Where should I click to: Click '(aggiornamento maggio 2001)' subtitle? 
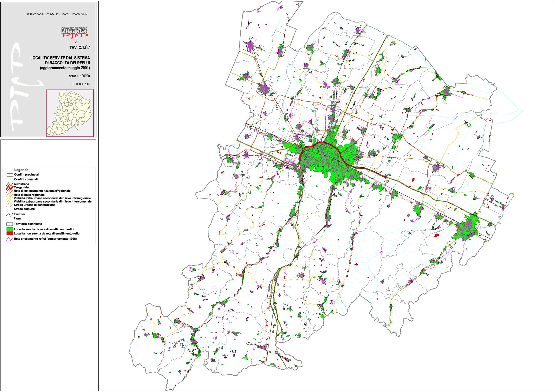pos(65,68)
